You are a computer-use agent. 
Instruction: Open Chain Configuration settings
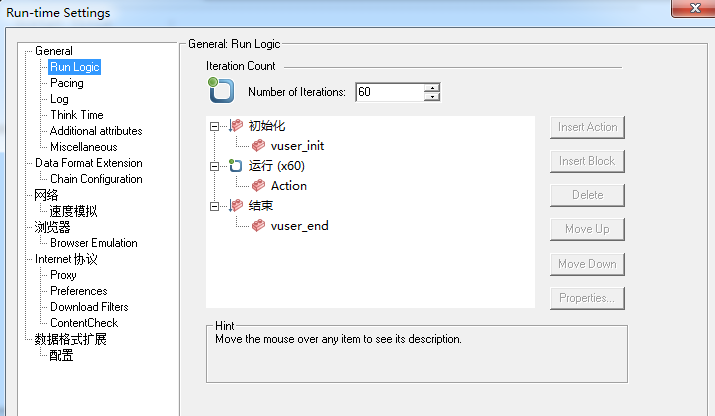pos(96,179)
